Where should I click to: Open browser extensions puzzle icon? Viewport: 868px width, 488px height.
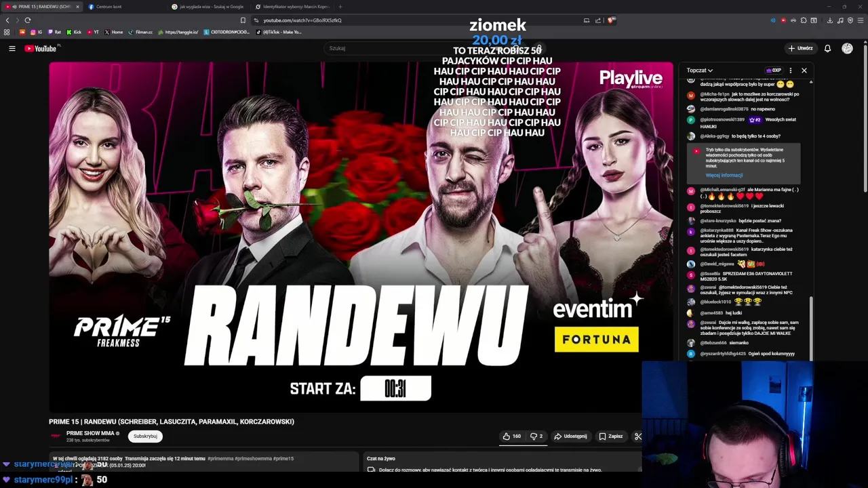point(804,20)
